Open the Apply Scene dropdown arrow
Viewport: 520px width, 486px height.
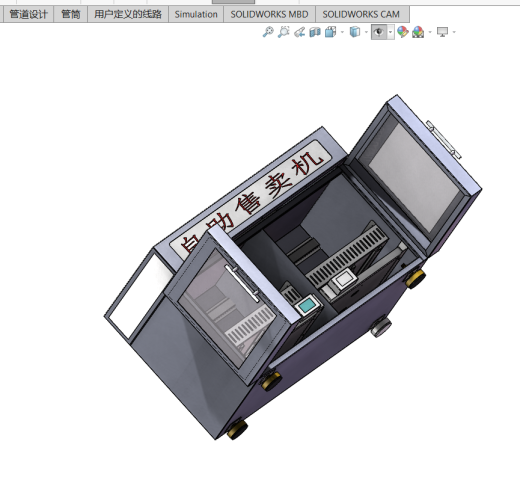pyautogui.click(x=430, y=32)
